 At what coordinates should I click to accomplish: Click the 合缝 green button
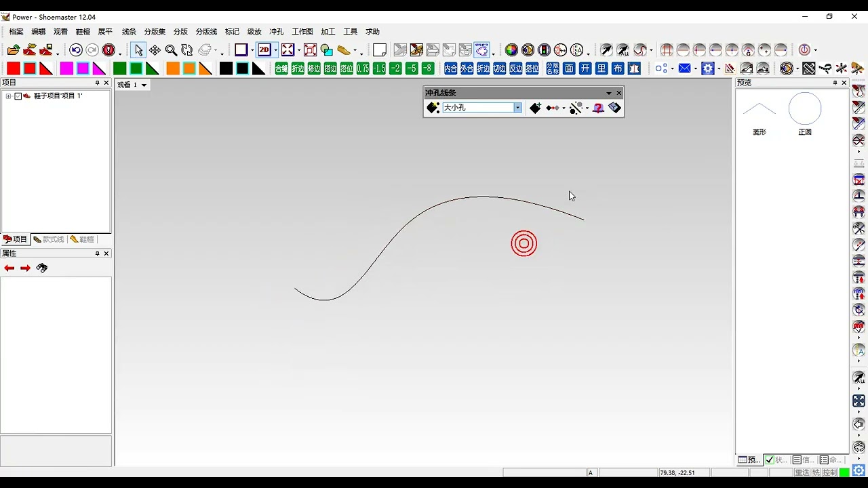[x=281, y=68]
